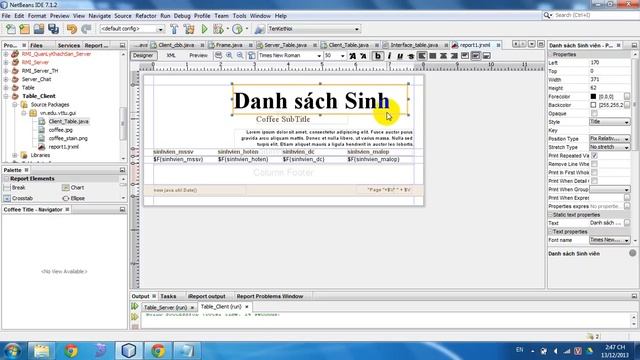Check the Print When Detail Overflows checkbox
Viewport: 640px width, 360px height.
coord(594,181)
